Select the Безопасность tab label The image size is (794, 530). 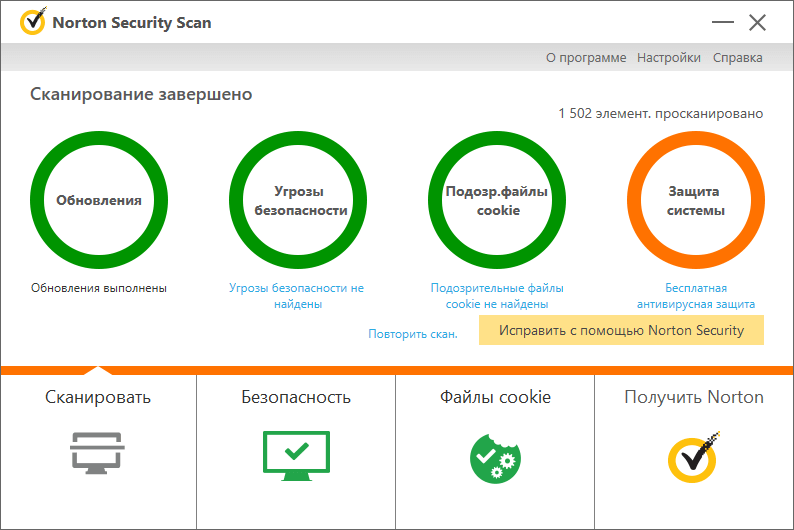tap(296, 397)
